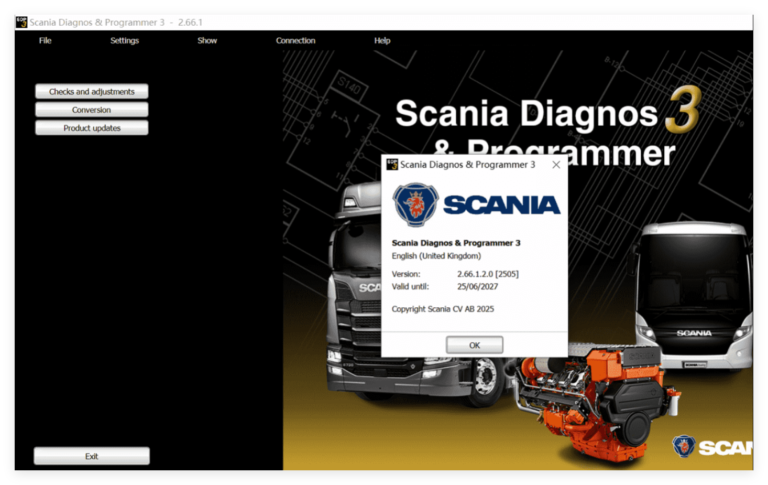Click the Version: label in dialog
The width and height of the screenshot is (768, 485).
[406, 274]
